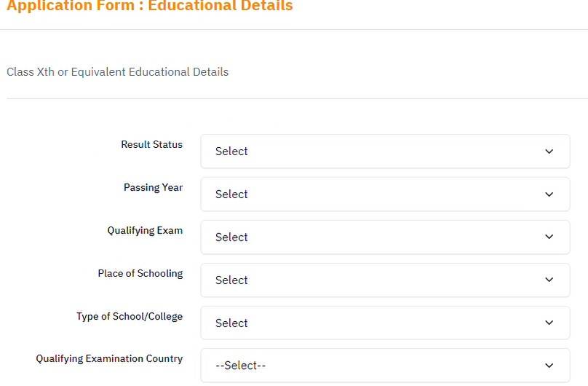Click the chevron arrow in Type of School/College
This screenshot has height=386, width=588.
[x=549, y=323]
